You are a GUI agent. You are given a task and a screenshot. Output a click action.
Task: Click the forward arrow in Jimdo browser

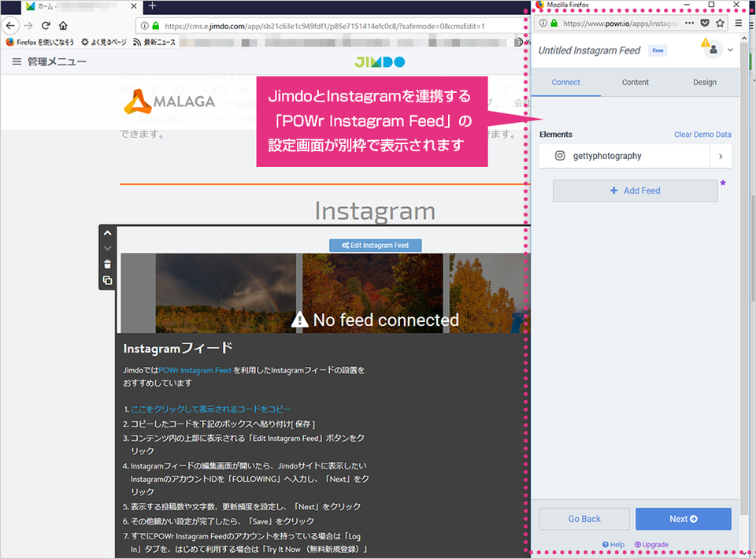[28, 25]
